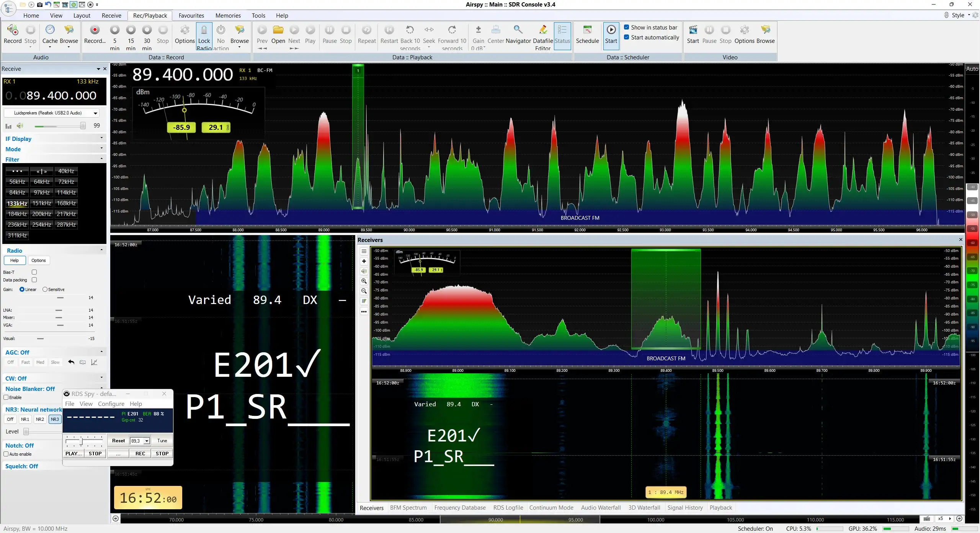
Task: Click Radio Options button
Action: (38, 260)
